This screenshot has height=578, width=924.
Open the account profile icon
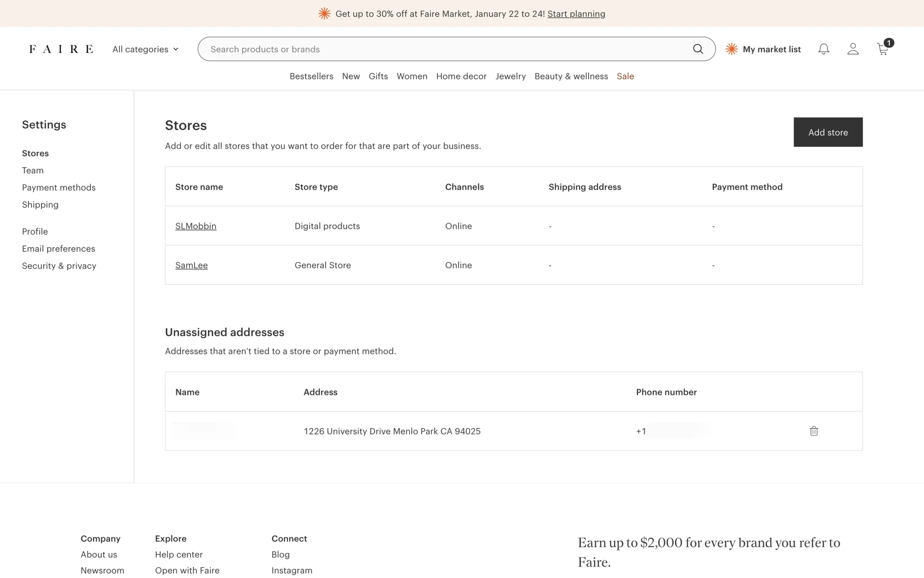tap(853, 49)
